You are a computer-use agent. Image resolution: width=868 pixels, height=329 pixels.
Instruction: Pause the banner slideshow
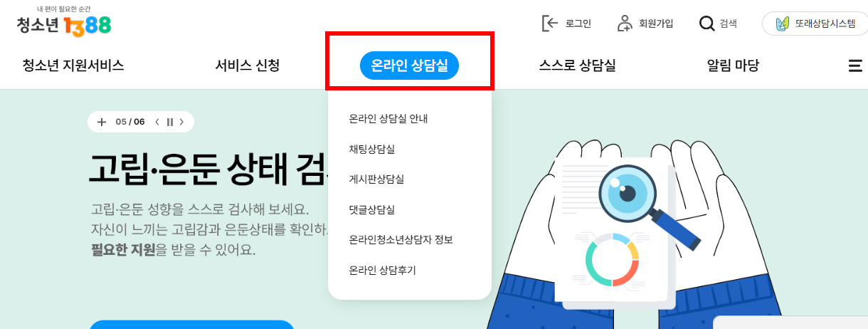(169, 122)
